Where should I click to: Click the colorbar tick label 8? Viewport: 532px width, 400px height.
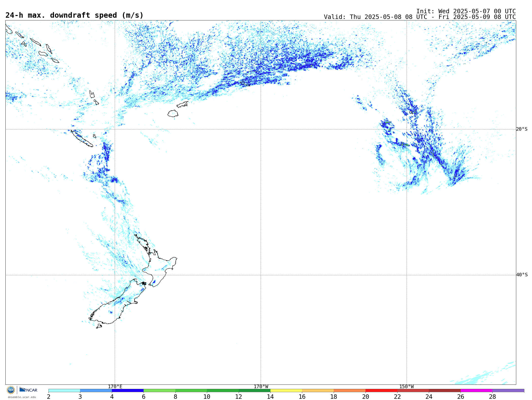[175, 397]
